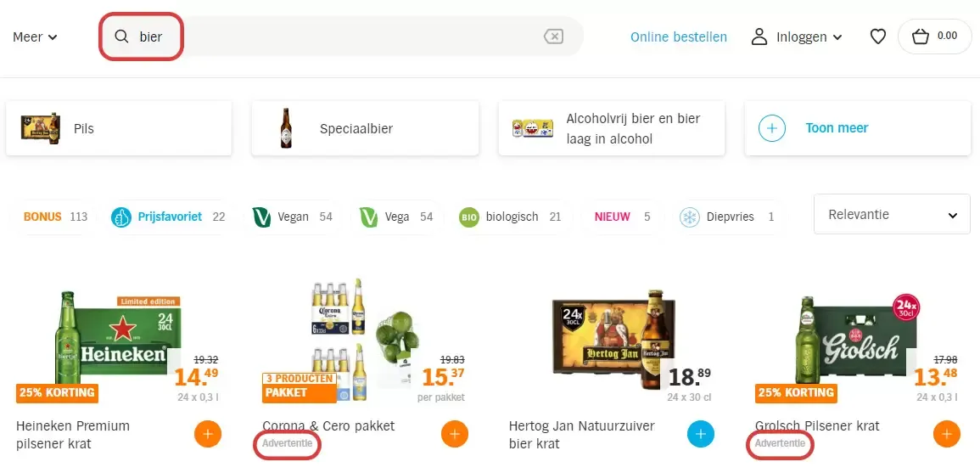Viewport: 980px width, 473px height.
Task: Click the Advertentie label under Grolsch krat
Action: [x=780, y=443]
